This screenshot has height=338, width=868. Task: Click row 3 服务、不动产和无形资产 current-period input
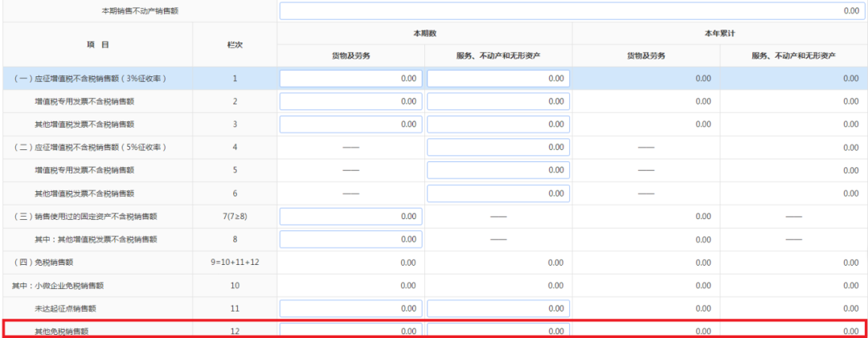point(498,124)
